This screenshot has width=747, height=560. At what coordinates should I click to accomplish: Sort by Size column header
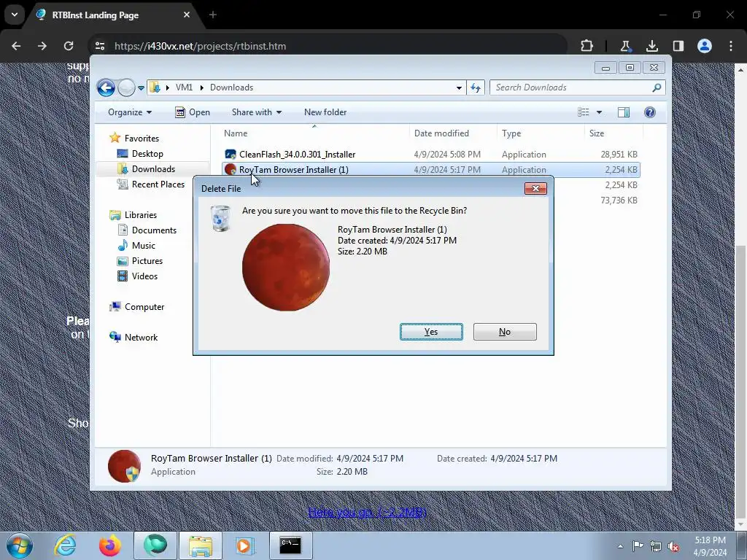613,133
